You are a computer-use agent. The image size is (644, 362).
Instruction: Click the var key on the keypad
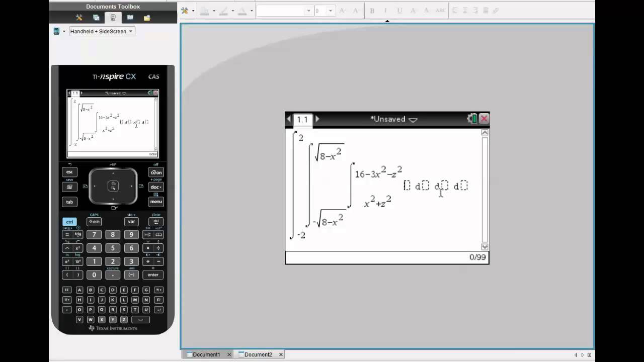[x=131, y=222]
